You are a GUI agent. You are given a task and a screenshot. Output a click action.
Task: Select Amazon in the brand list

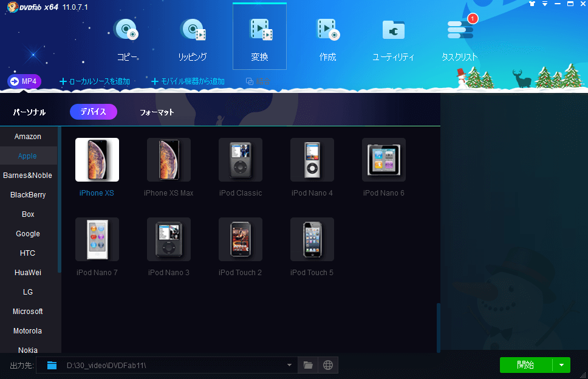click(x=28, y=137)
